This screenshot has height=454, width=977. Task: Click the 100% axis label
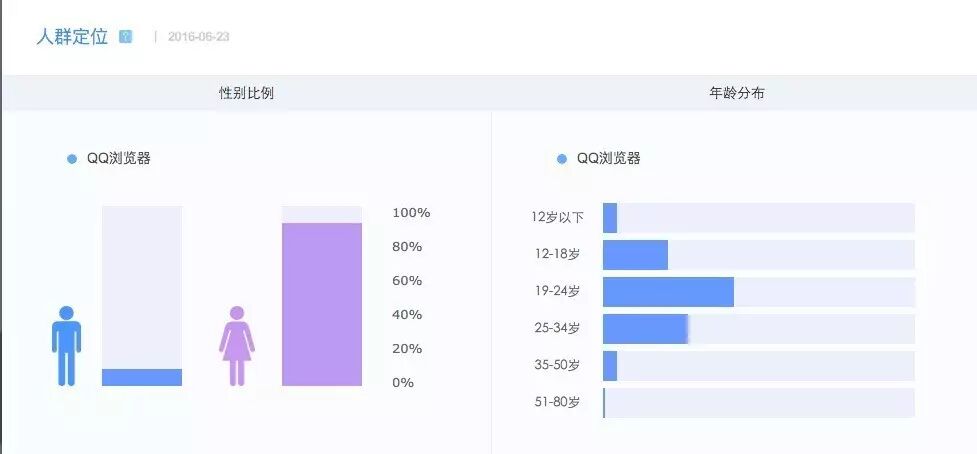411,213
